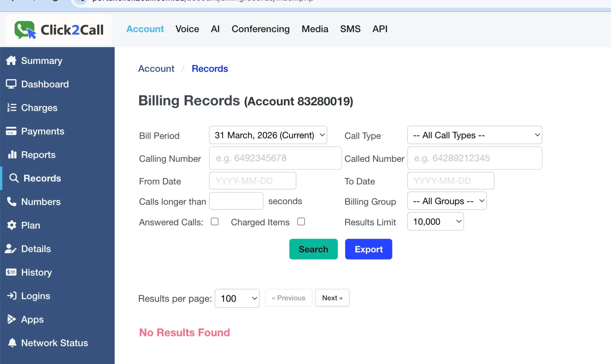611x364 pixels.
Task: Open the Billing Group dropdown
Action: click(x=447, y=201)
